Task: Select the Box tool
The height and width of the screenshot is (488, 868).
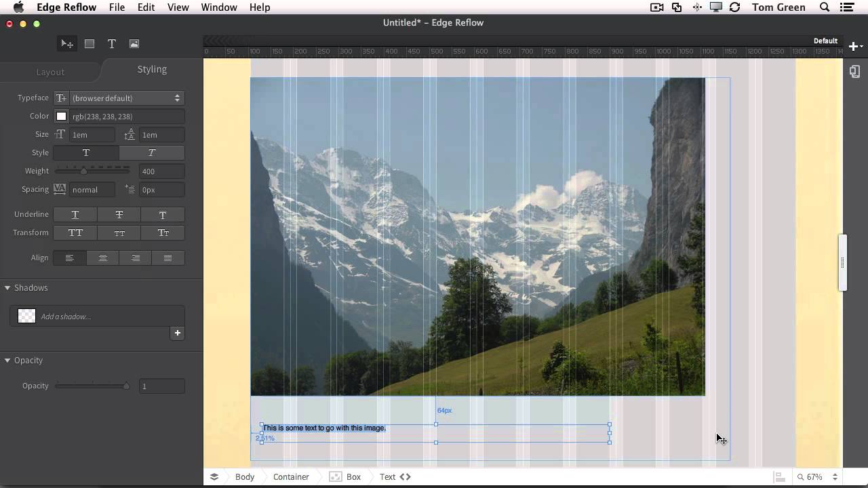Action: (90, 43)
